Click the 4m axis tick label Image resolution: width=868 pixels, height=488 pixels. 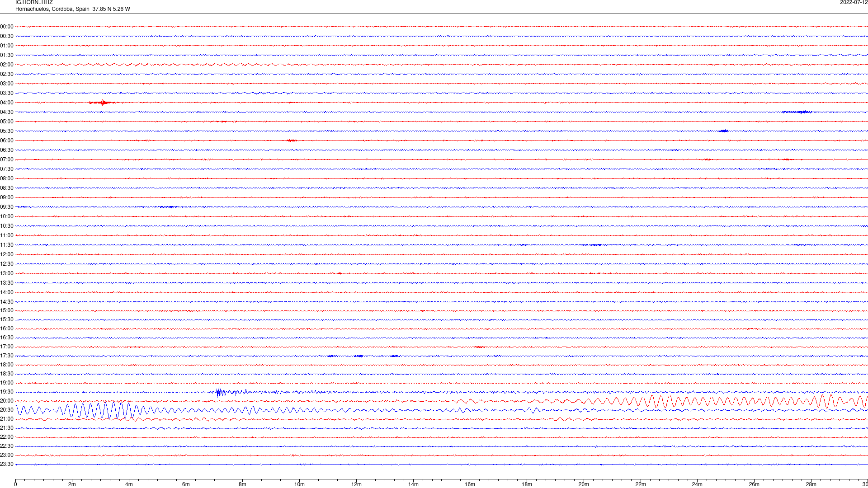(129, 484)
